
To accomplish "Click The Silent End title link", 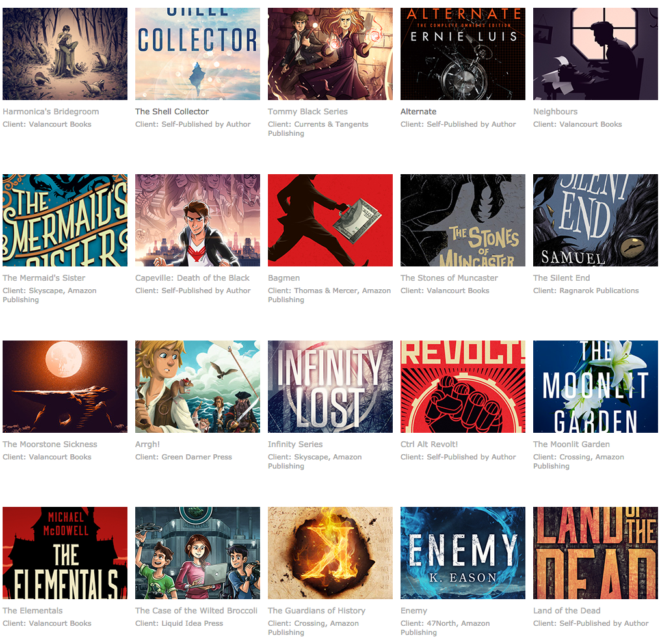I will coord(561,277).
